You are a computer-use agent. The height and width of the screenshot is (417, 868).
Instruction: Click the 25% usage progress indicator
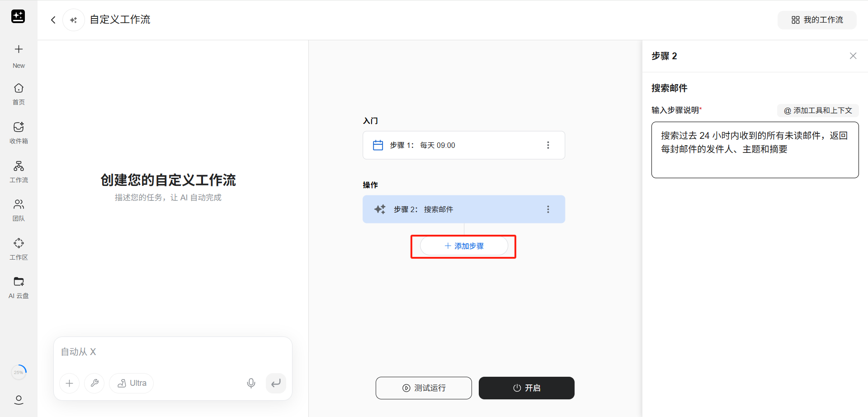click(19, 372)
